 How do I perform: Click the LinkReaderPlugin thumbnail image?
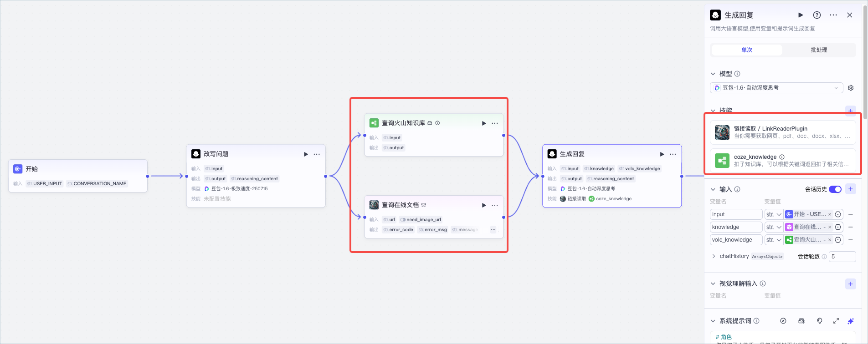tap(722, 132)
